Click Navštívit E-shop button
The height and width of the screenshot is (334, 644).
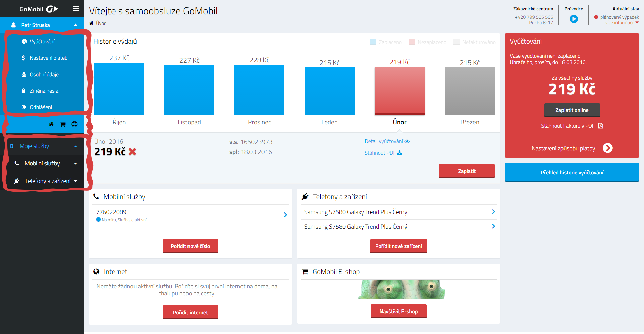click(x=398, y=311)
